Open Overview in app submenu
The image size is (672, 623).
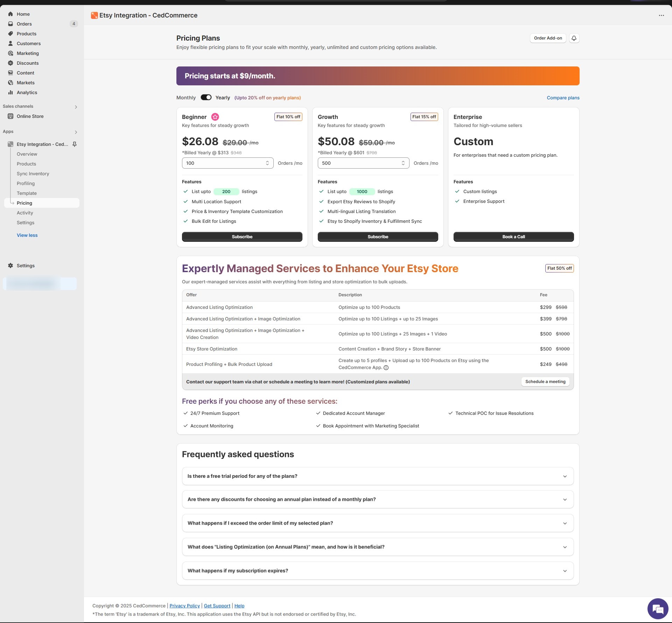[x=27, y=154]
